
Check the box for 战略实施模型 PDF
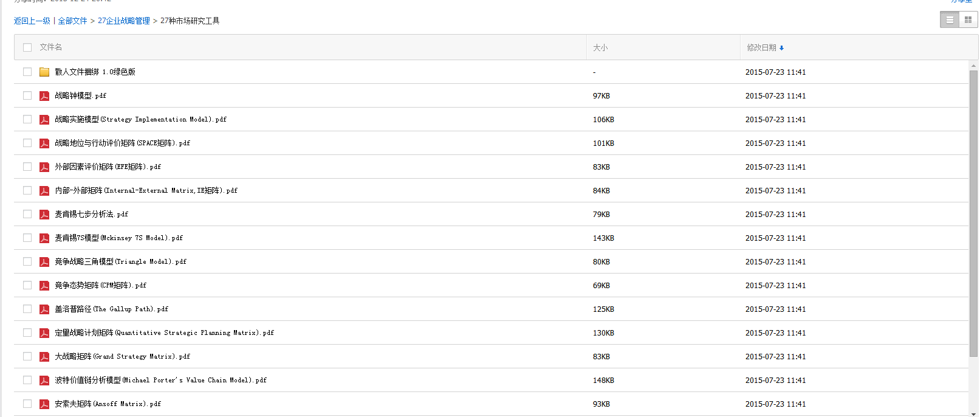[x=27, y=119]
